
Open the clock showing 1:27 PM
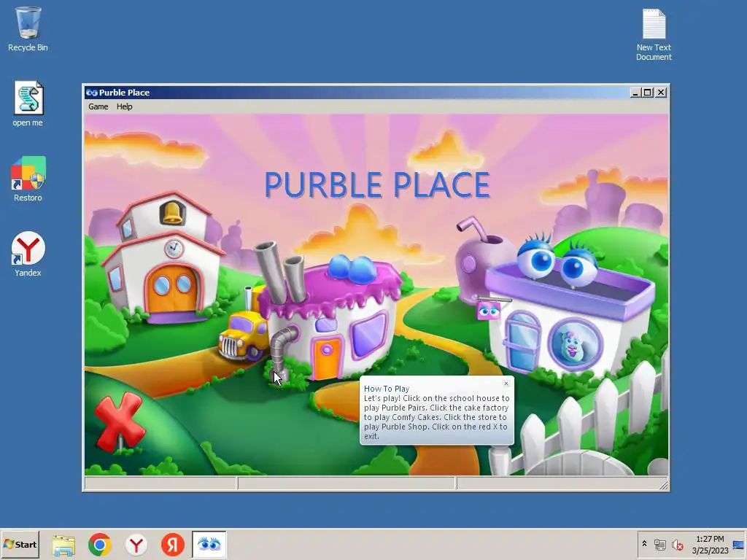(x=710, y=544)
